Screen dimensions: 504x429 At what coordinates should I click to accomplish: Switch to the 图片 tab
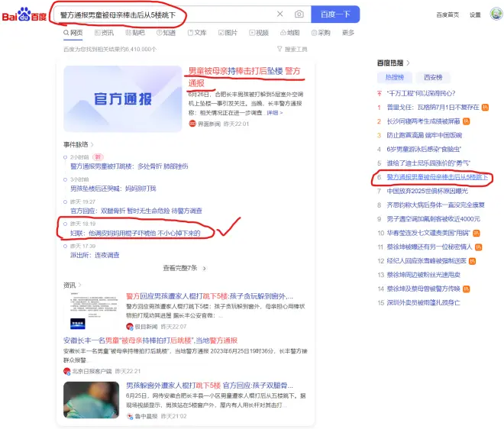(227, 33)
